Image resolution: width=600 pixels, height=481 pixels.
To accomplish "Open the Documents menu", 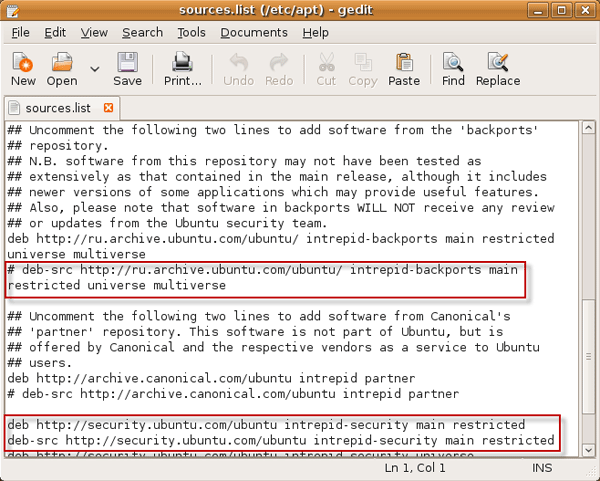I will pos(253,32).
